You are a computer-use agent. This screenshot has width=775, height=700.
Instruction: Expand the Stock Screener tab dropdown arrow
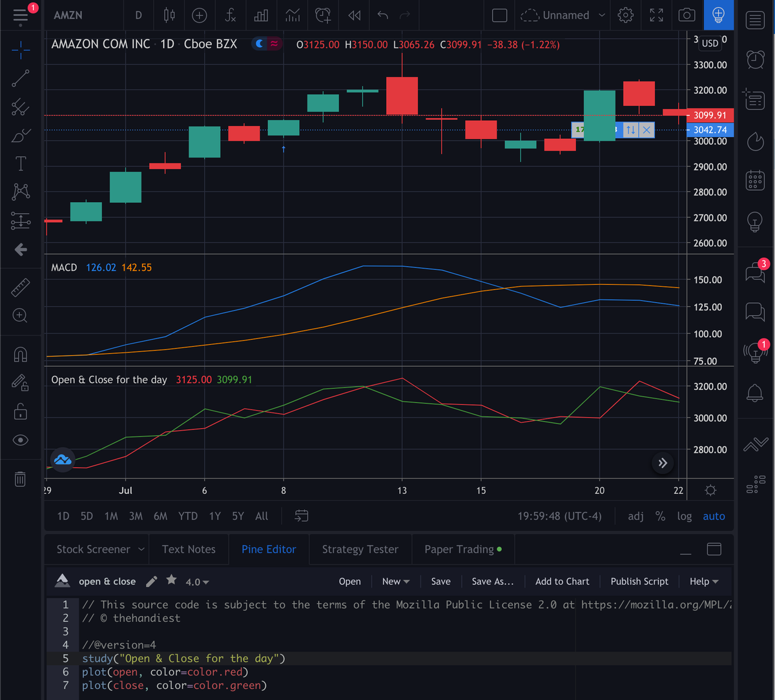[x=142, y=550]
